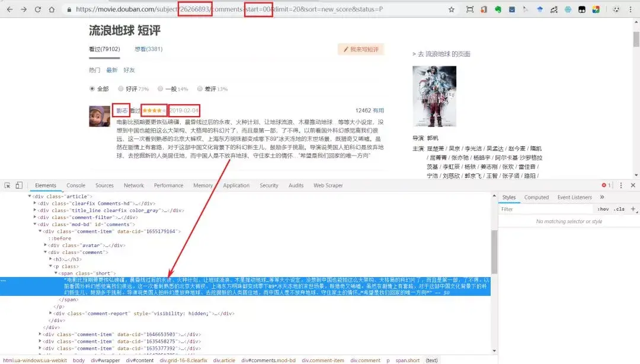Viewport: 640px width, 364px height.
Task: Show more Styles pane tabs
Action: coord(602,197)
